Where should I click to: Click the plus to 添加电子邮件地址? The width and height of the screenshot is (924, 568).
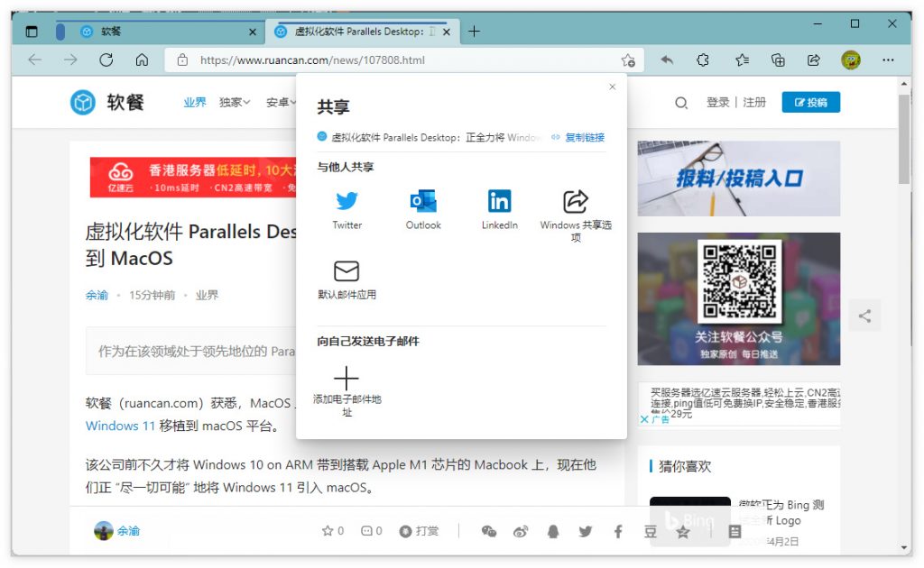(346, 379)
